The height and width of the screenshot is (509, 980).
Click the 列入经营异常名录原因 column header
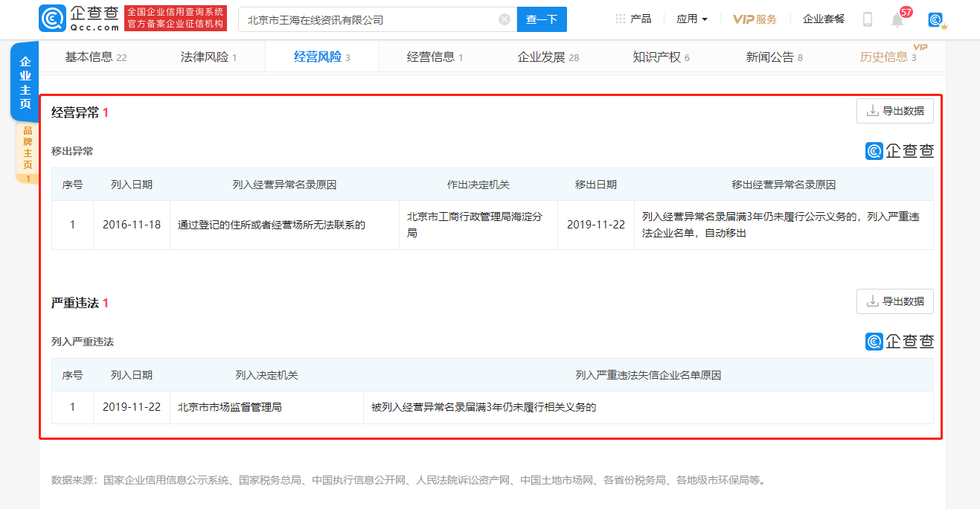point(284,185)
